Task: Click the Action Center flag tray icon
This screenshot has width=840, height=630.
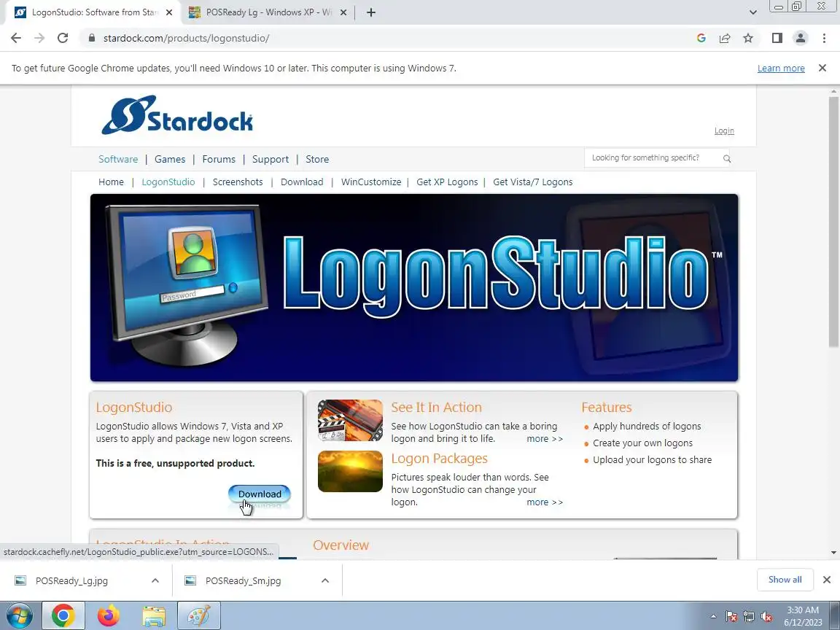Action: [x=731, y=617]
